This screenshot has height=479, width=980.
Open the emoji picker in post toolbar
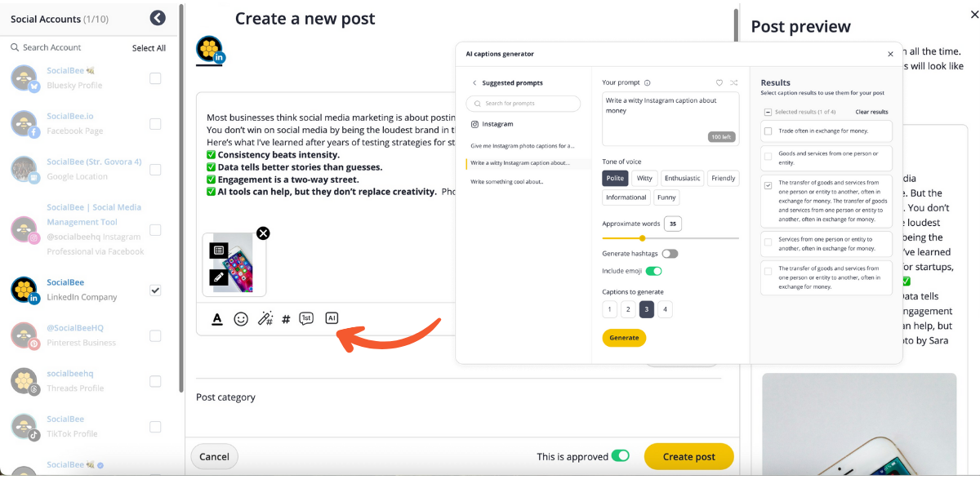pyautogui.click(x=241, y=319)
